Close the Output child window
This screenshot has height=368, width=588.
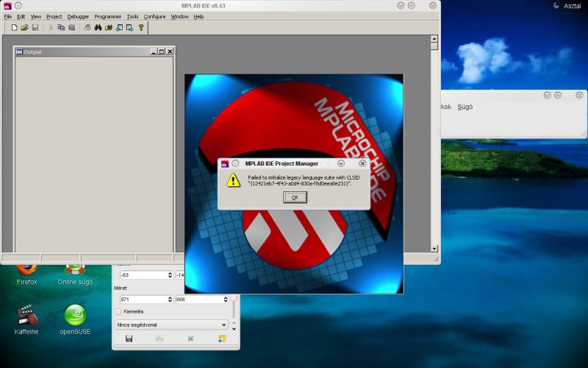click(170, 52)
